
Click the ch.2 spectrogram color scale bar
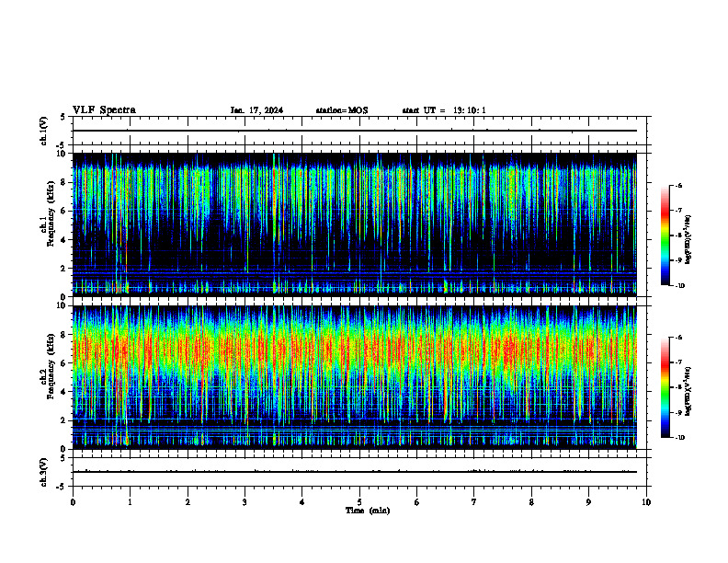665,387
